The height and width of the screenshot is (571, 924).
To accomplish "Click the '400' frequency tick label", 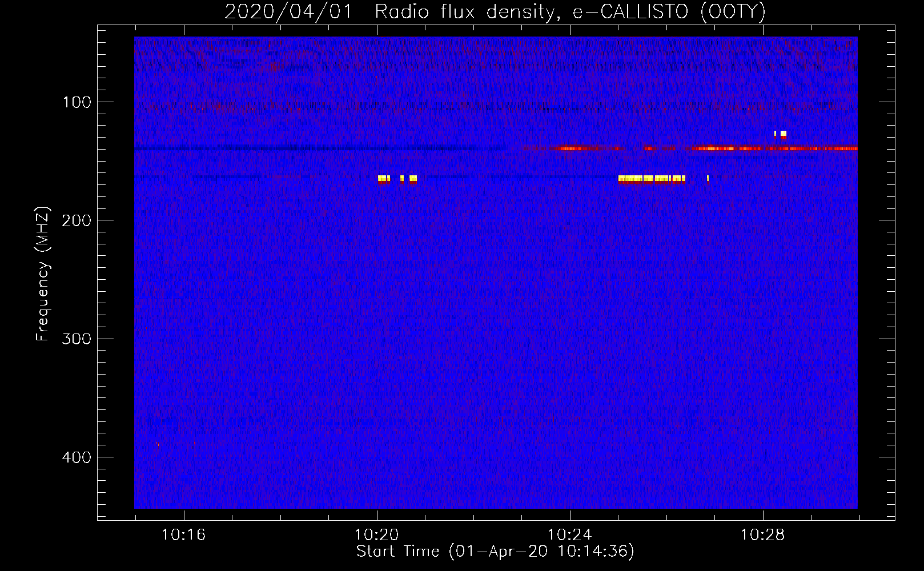I will pos(77,457).
